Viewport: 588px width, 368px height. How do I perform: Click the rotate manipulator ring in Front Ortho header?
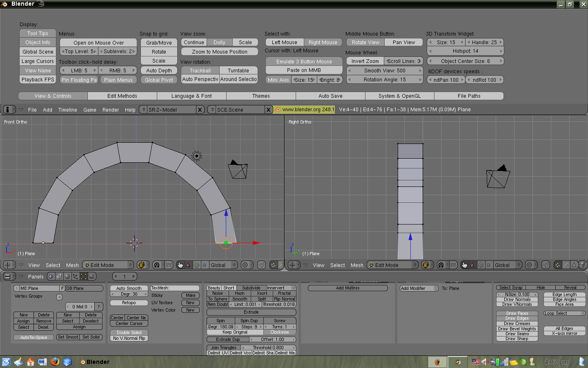(x=196, y=265)
